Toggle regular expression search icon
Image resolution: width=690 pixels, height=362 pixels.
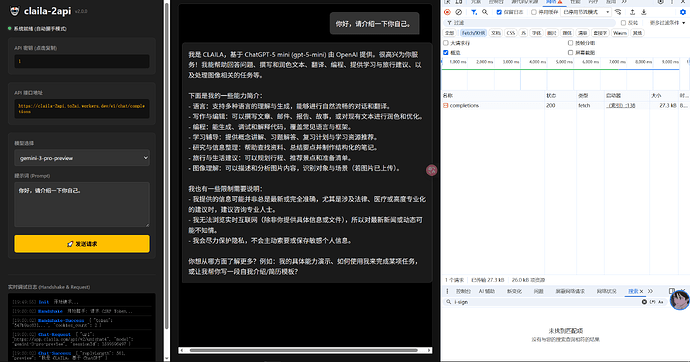point(653,302)
